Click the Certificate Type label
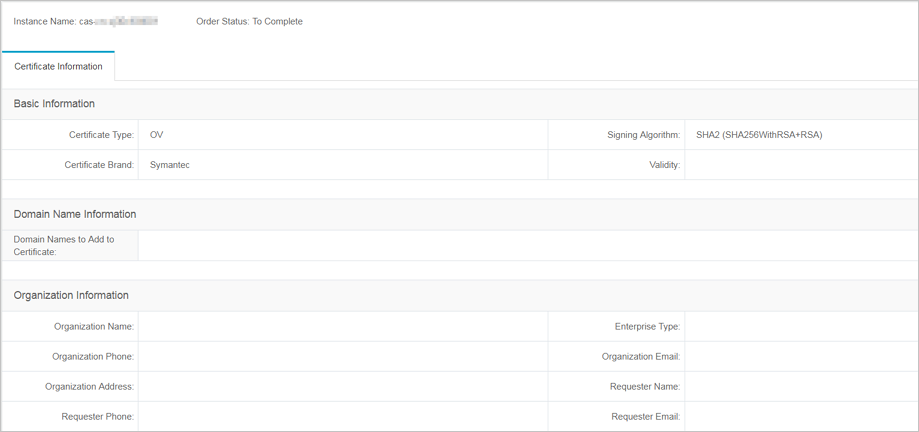919x432 pixels. pyautogui.click(x=101, y=135)
